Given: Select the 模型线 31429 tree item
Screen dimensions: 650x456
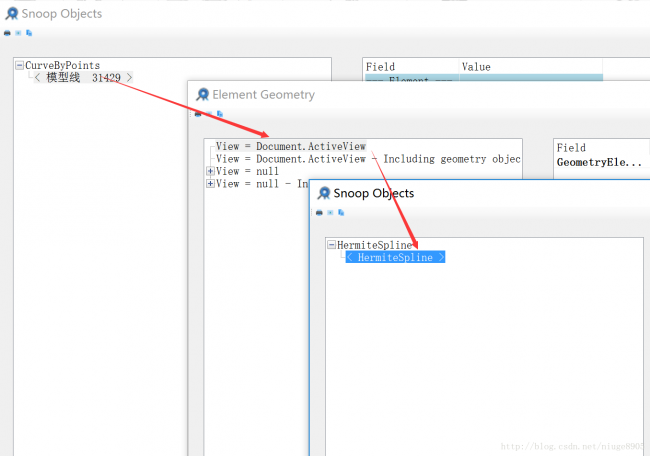Looking at the screenshot, I should [82, 78].
